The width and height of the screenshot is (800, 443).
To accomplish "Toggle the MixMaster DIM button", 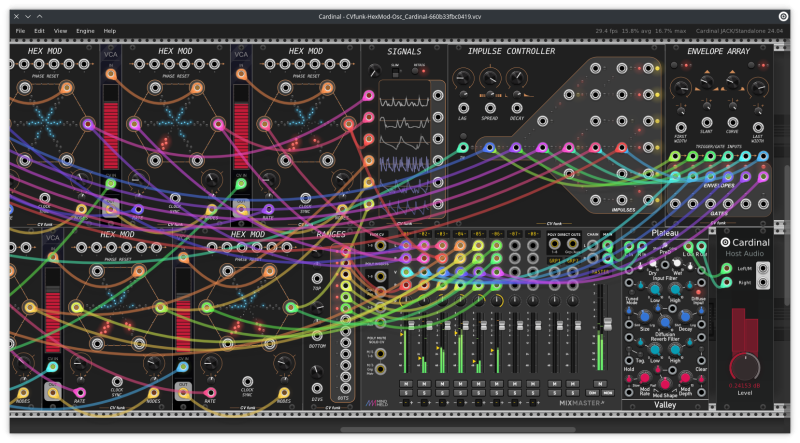I will (592, 392).
